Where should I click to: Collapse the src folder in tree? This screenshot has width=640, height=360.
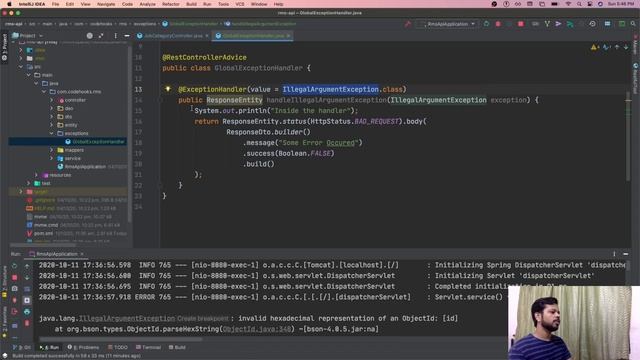(21, 67)
